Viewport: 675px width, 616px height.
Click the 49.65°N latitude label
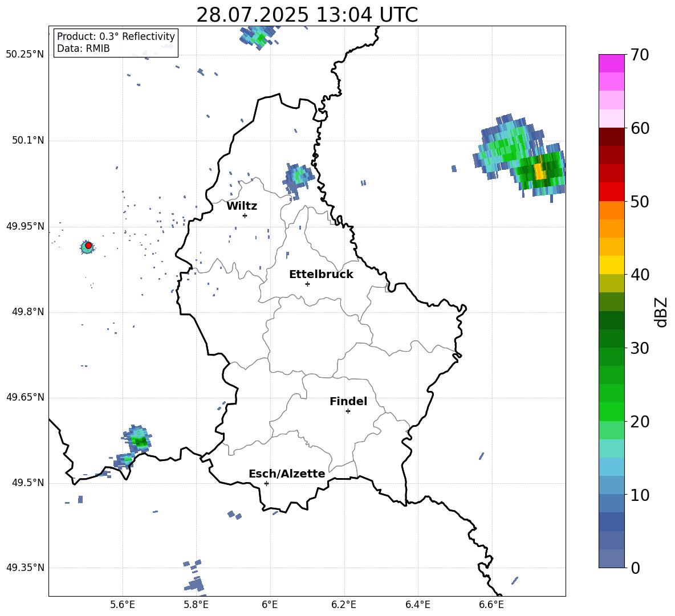click(25, 397)
